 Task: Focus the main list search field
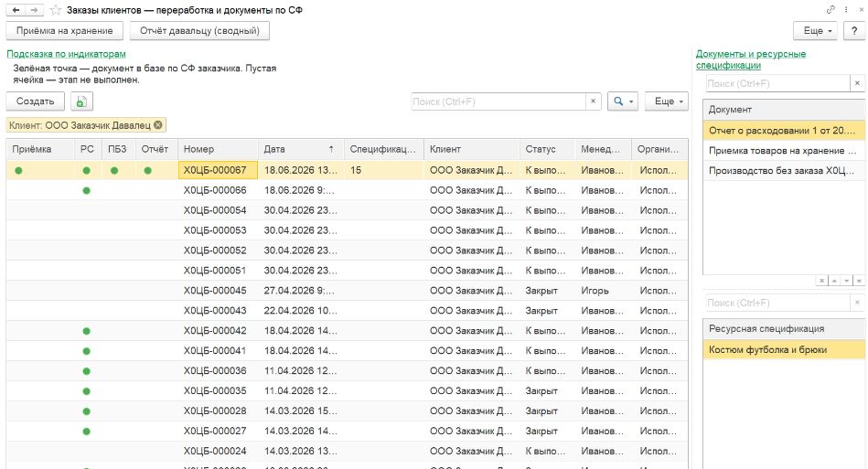point(498,101)
